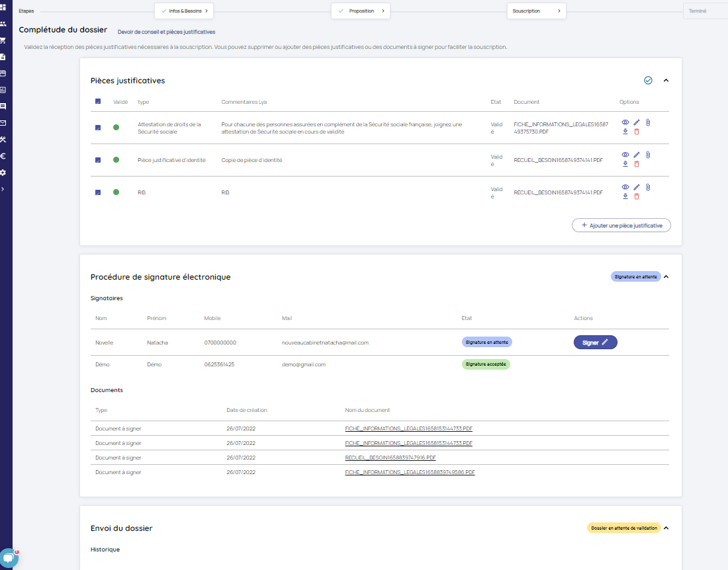Switch to the Proposition step
This screenshot has height=570, width=728.
pyautogui.click(x=361, y=11)
